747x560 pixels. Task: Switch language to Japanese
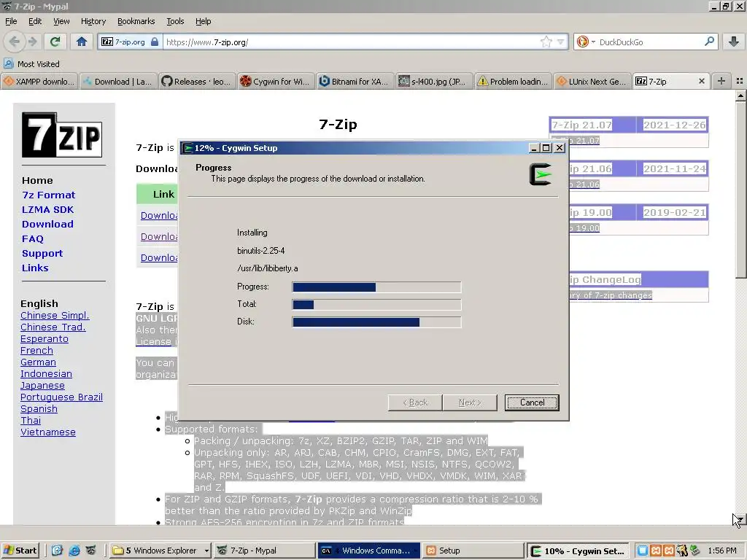42,385
